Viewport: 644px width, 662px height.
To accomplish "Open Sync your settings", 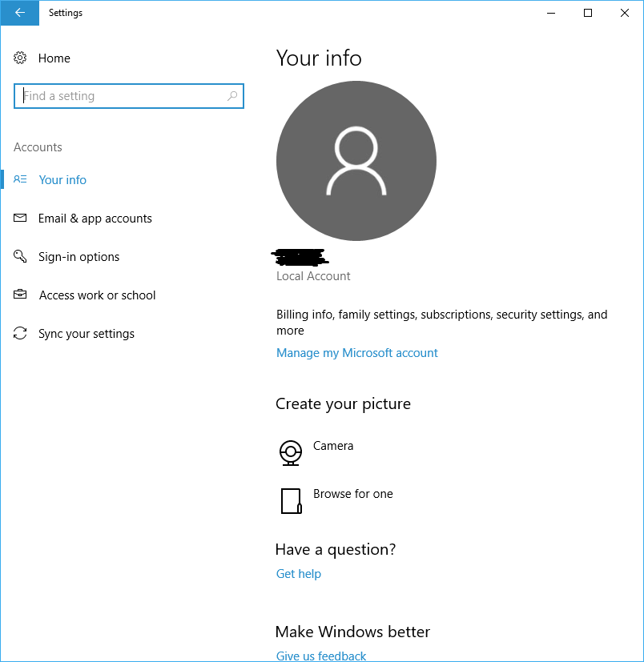I will 87,334.
